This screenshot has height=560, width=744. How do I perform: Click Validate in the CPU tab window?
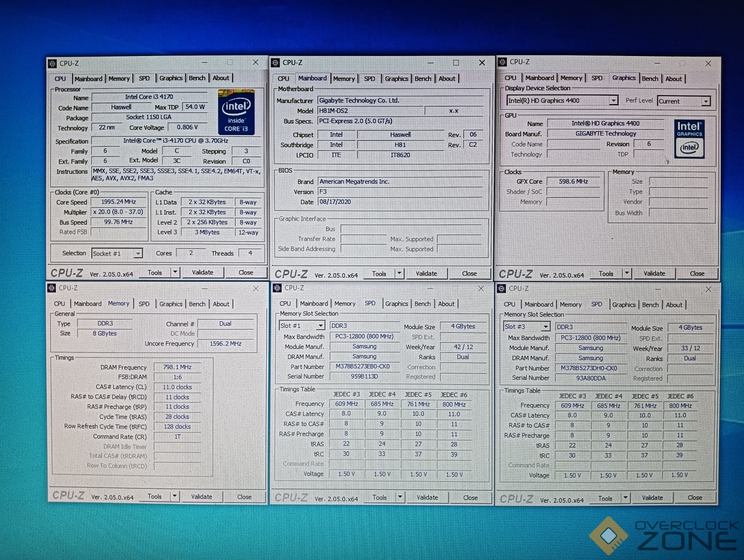click(x=203, y=273)
